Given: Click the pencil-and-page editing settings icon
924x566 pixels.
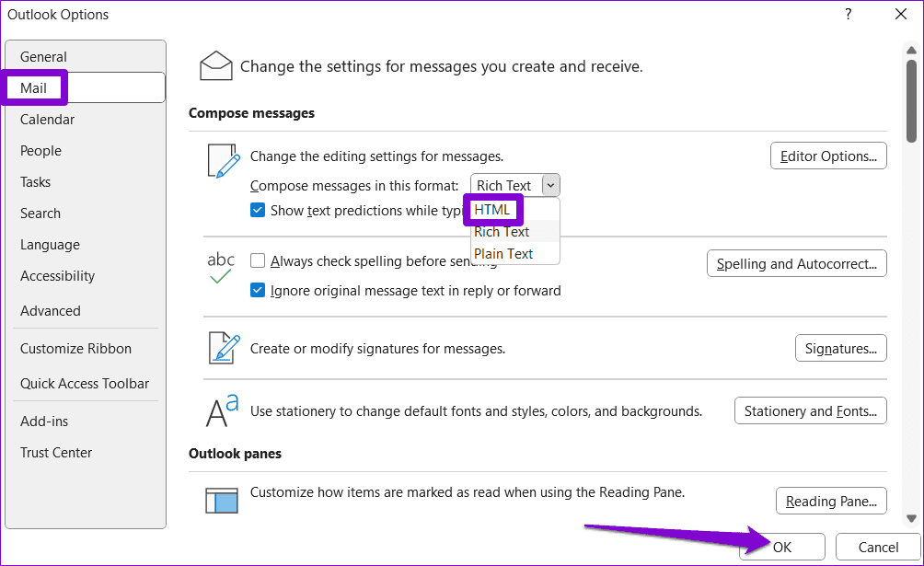Looking at the screenshot, I should 224,160.
